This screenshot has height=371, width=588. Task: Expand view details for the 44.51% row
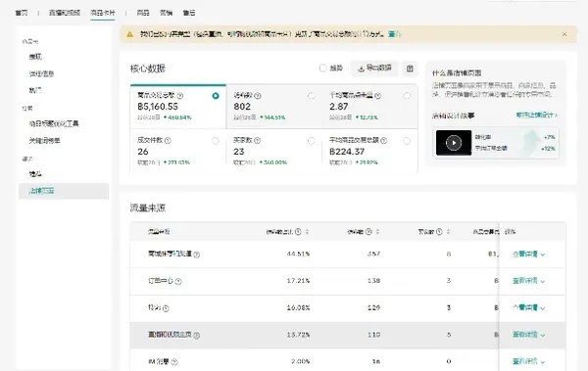point(528,255)
